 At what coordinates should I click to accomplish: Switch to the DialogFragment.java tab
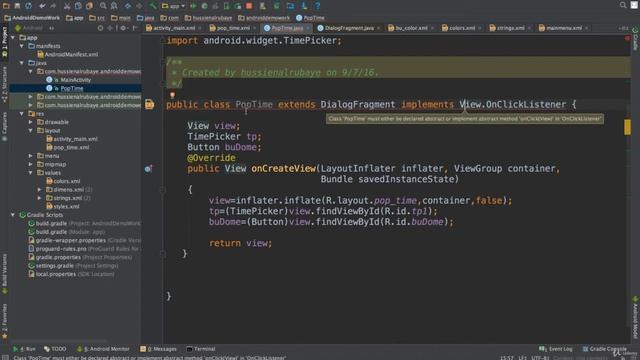point(348,28)
